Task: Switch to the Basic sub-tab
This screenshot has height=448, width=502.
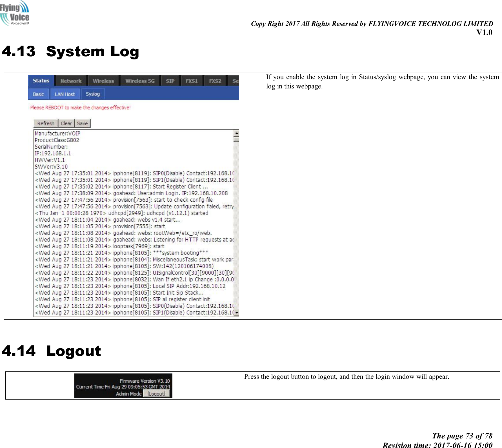Action: pos(39,94)
